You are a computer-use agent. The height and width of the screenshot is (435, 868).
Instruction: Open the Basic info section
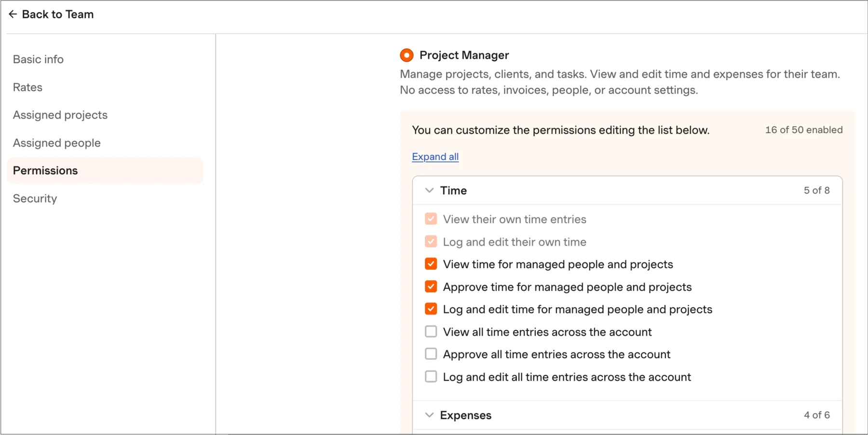pos(38,59)
